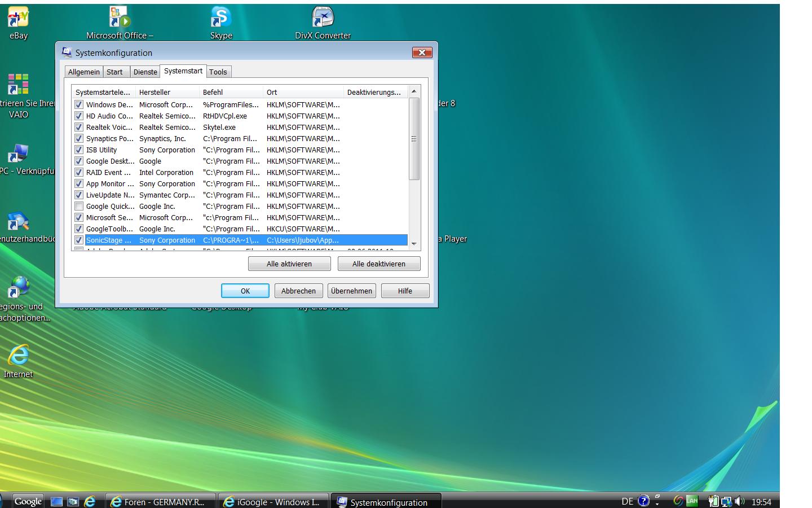This screenshot has width=812, height=508.
Task: Click the startup list scrollbar thumb
Action: click(414, 139)
